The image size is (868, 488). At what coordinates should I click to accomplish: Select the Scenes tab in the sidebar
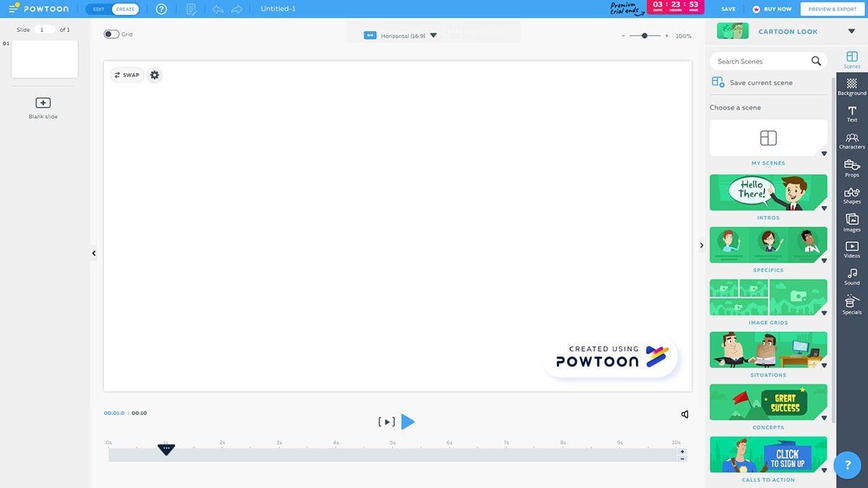pos(851,59)
